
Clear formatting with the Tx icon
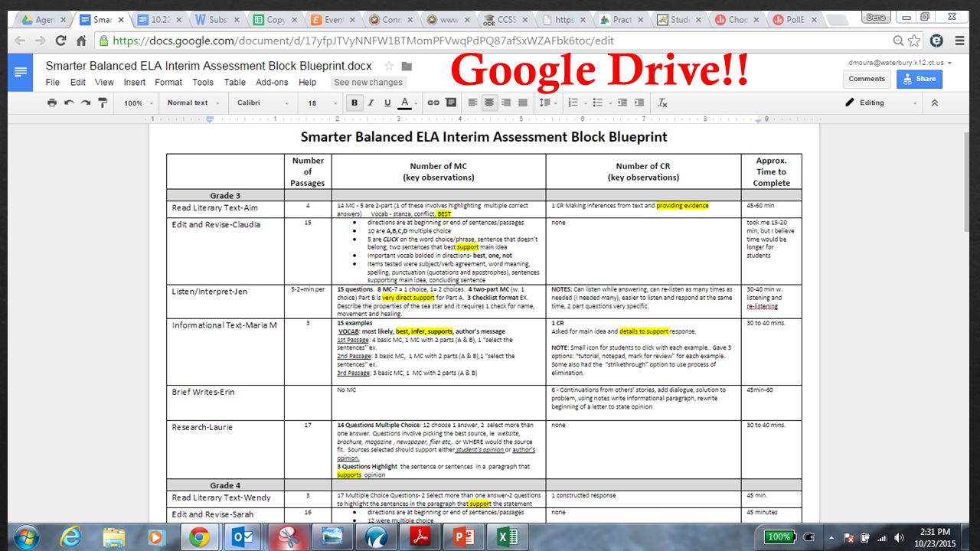tap(663, 103)
